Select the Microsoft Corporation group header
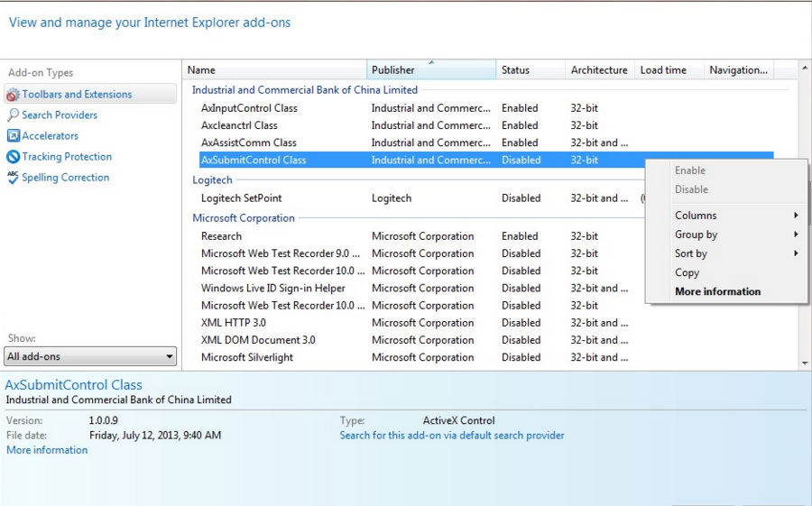This screenshot has height=506, width=812. click(x=244, y=218)
